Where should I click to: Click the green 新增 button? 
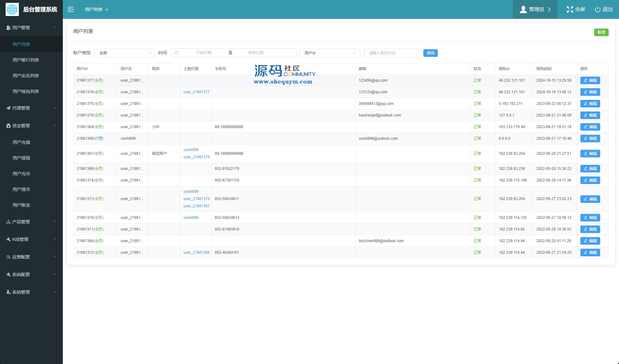point(601,32)
